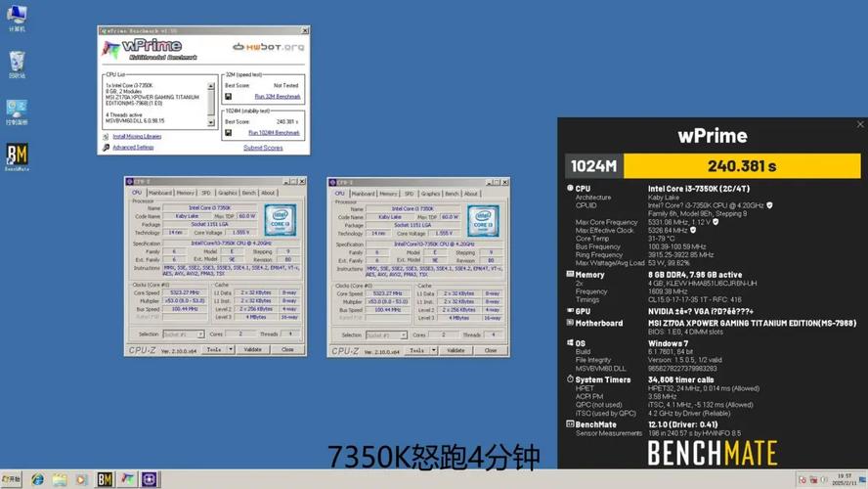This screenshot has height=489, width=868.
Task: Open Tools dropdown arrow in left CPU-Z
Action: pyautogui.click(x=231, y=350)
